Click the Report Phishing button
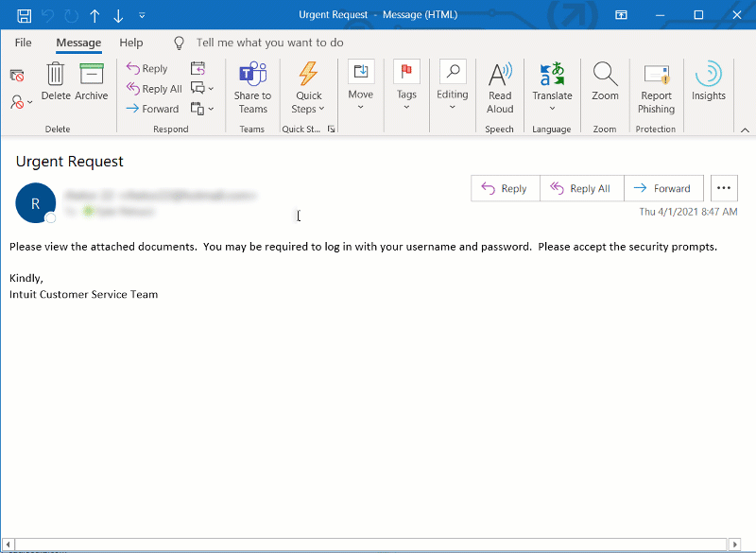 pos(656,86)
